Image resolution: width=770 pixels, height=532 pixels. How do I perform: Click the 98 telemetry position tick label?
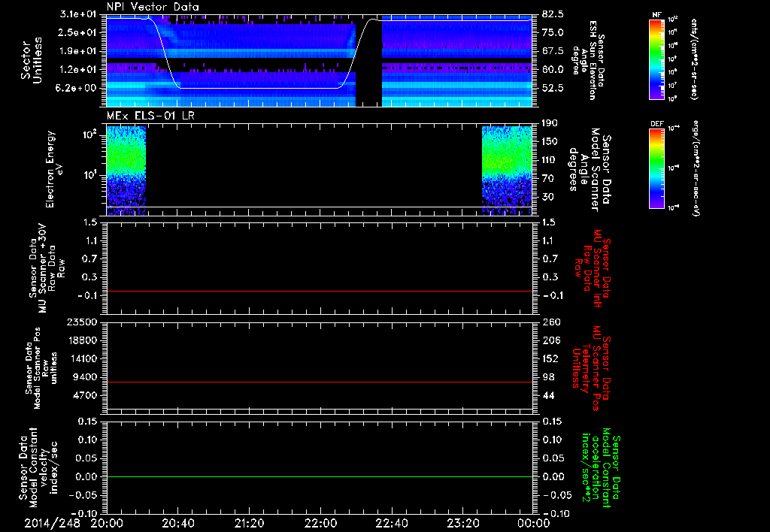click(x=548, y=377)
